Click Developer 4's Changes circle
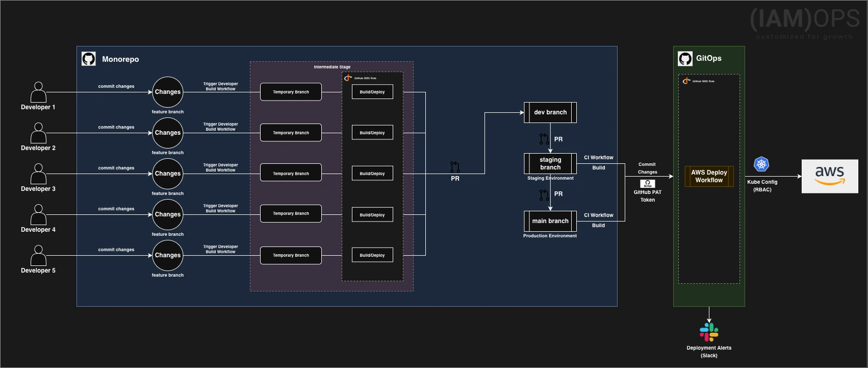The width and height of the screenshot is (868, 368). pos(168,214)
